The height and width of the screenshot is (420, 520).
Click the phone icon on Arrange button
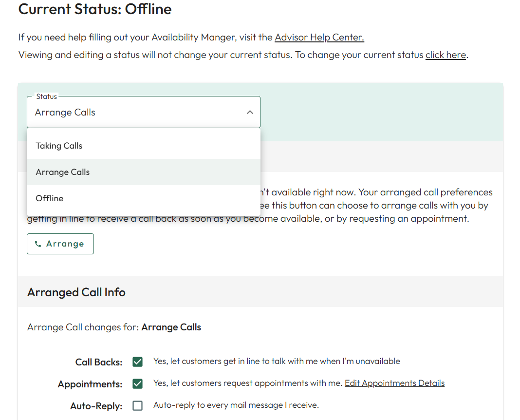(x=38, y=244)
